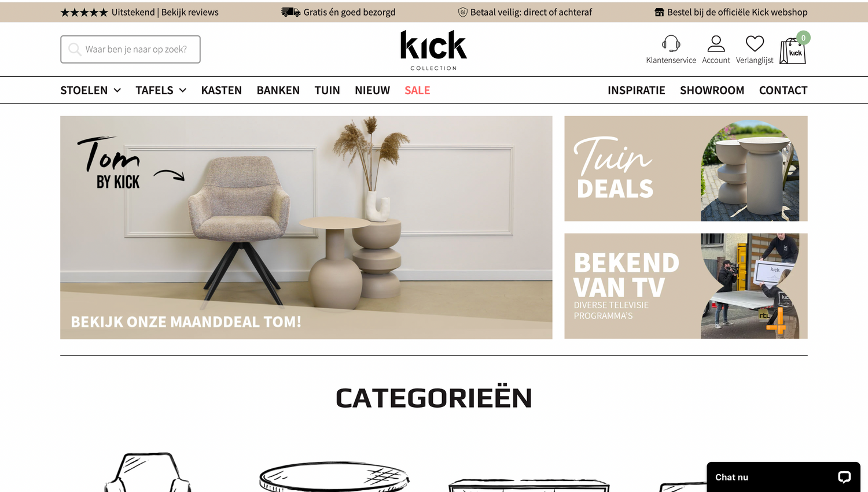Open the SALE menu item
The width and height of the screenshot is (868, 492).
pos(417,90)
